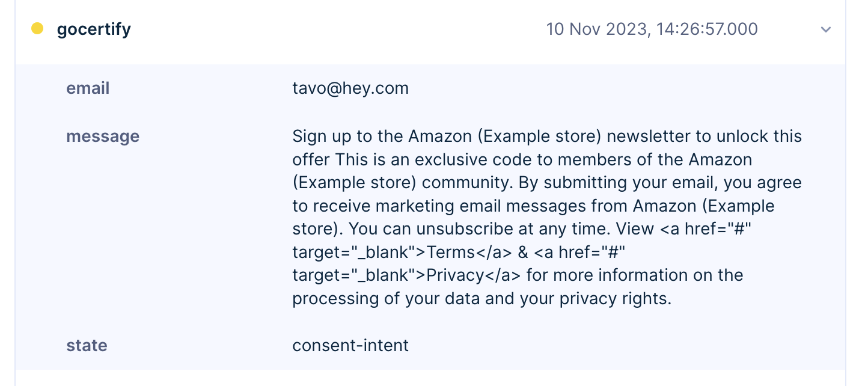Click the Terms anchor text in message
The width and height of the screenshot is (868, 386).
coord(451,252)
